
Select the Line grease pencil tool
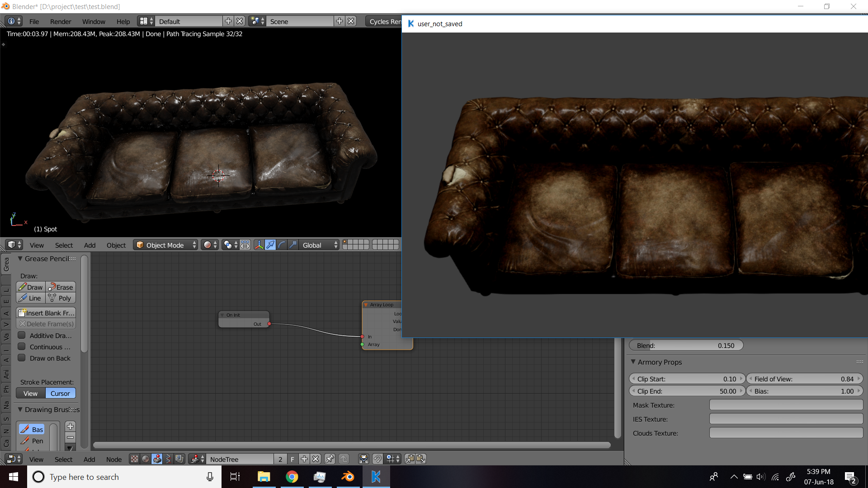click(x=31, y=298)
